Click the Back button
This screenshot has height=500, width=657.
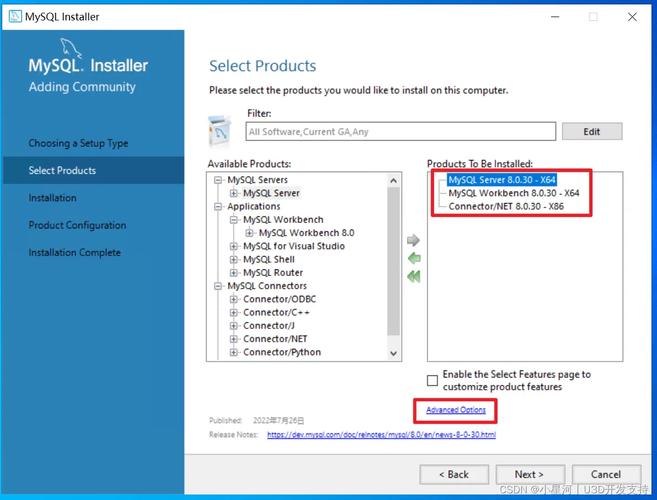click(454, 474)
